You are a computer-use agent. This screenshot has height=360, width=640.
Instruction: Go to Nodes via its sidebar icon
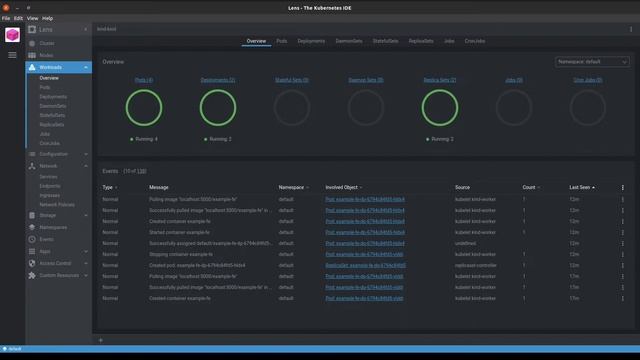pyautogui.click(x=32, y=55)
